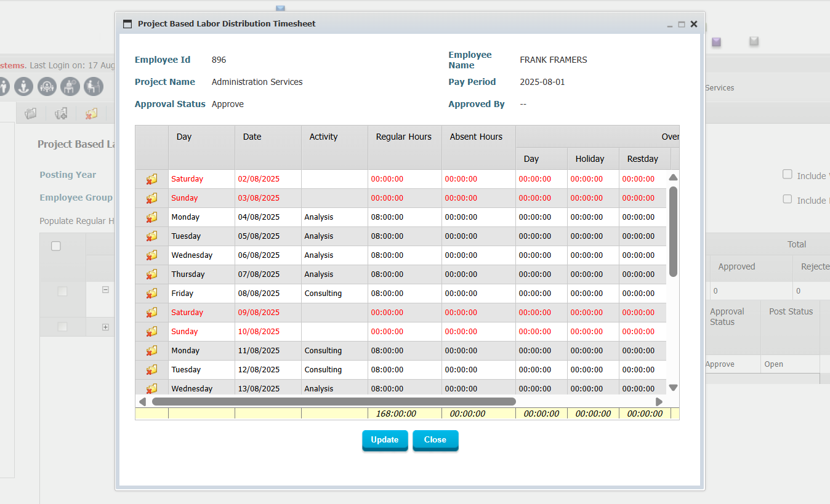Click the group-of-people round icon in background
830x504 pixels.
click(x=47, y=87)
